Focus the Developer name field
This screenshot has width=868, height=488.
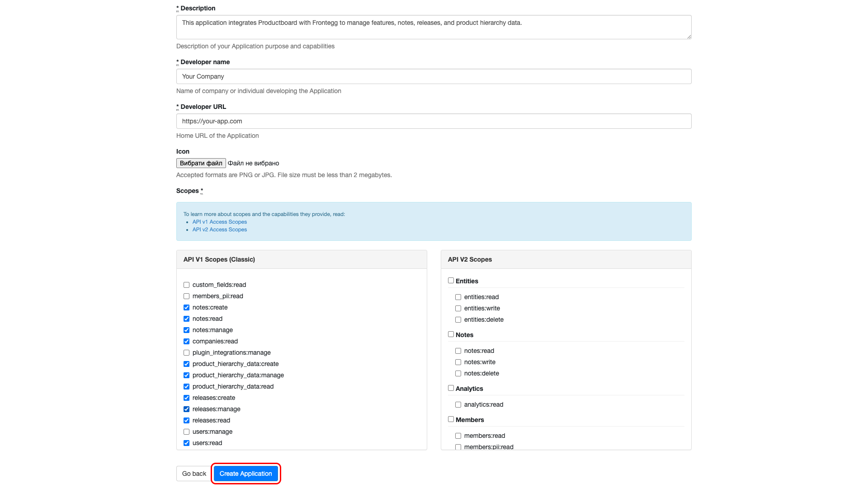coord(434,76)
